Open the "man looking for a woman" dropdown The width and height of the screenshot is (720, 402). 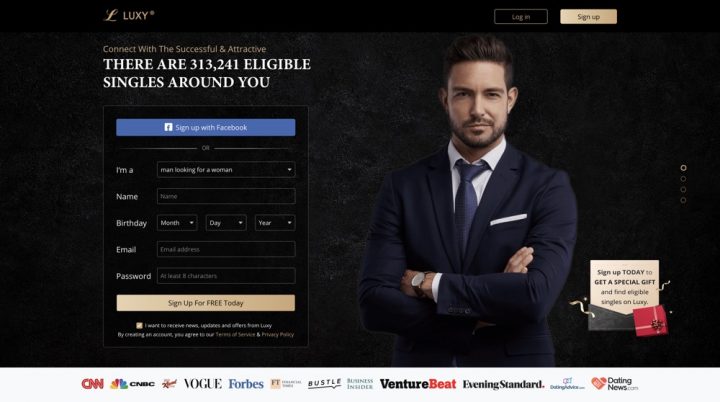tap(226, 170)
